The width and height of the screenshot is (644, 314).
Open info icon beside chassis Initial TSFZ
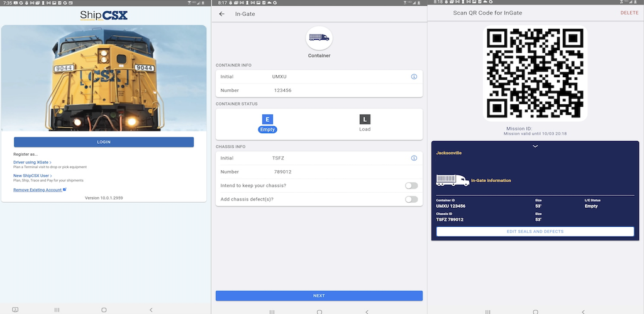[x=414, y=158]
